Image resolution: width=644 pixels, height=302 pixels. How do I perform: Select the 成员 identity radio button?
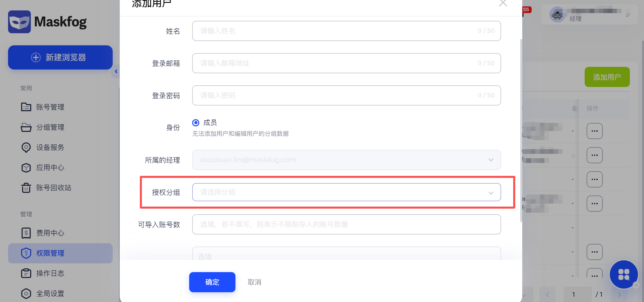coord(196,123)
